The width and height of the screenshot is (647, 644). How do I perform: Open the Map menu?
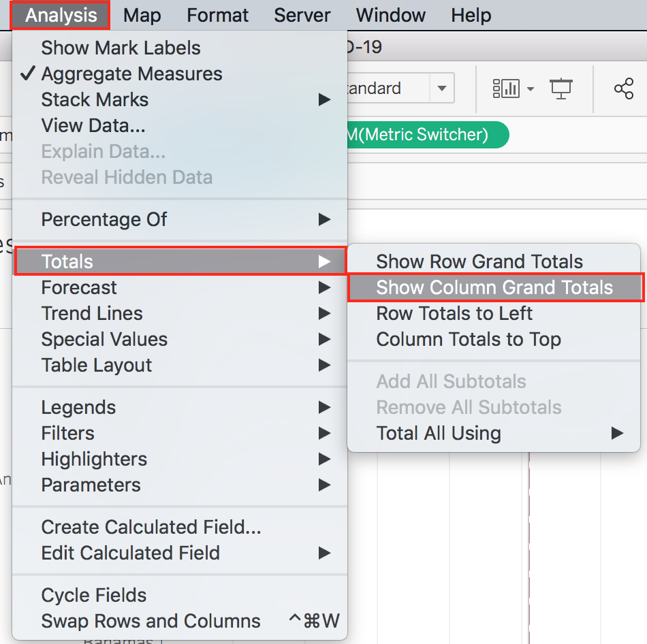coord(142,15)
